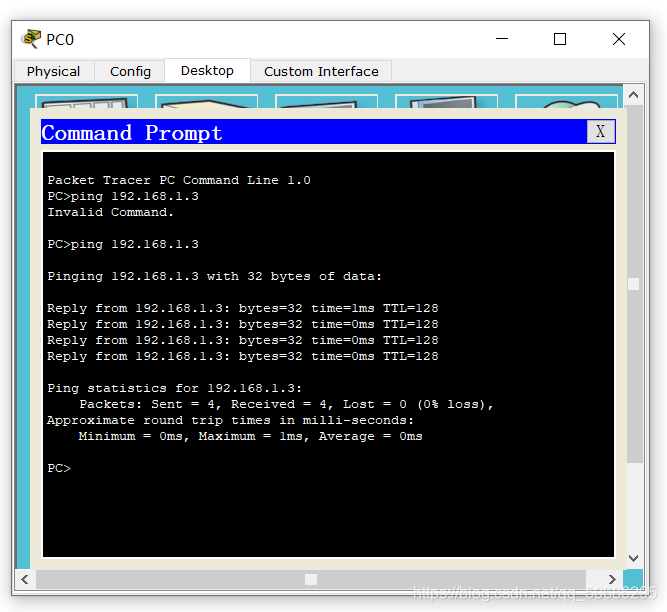This screenshot has height=612, width=667.
Task: Open the Custom Interface tab
Action: [321, 71]
